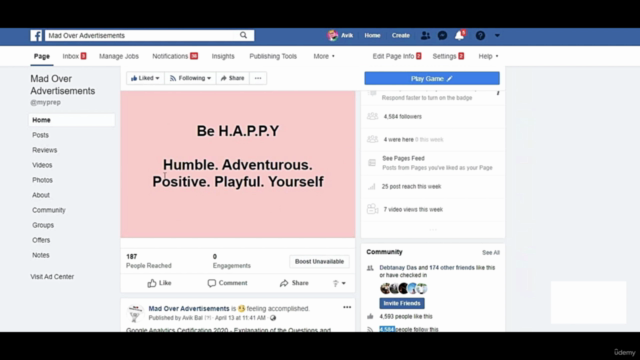The width and height of the screenshot is (640, 360).
Task: Select Notes in the left sidebar
Action: click(x=41, y=255)
